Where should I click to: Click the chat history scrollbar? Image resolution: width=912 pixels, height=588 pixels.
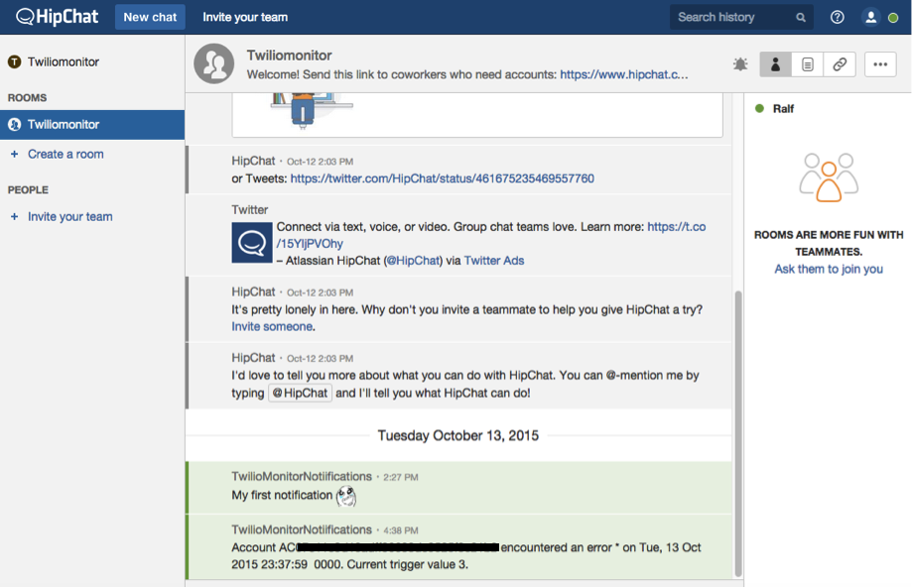[738, 433]
